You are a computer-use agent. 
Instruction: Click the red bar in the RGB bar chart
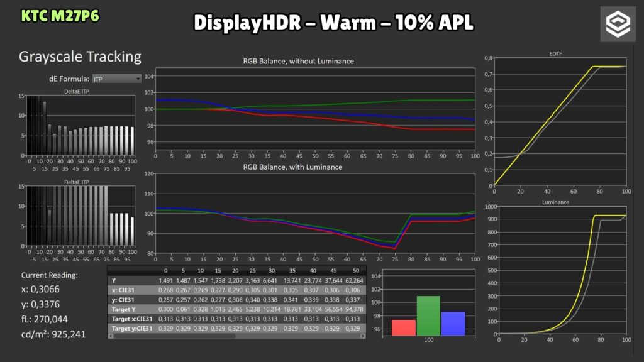[x=404, y=327]
